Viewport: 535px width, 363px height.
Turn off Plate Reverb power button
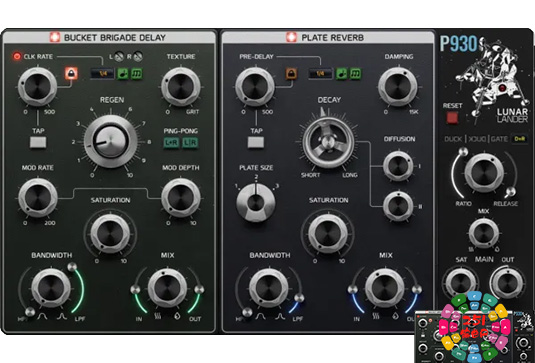tap(291, 37)
